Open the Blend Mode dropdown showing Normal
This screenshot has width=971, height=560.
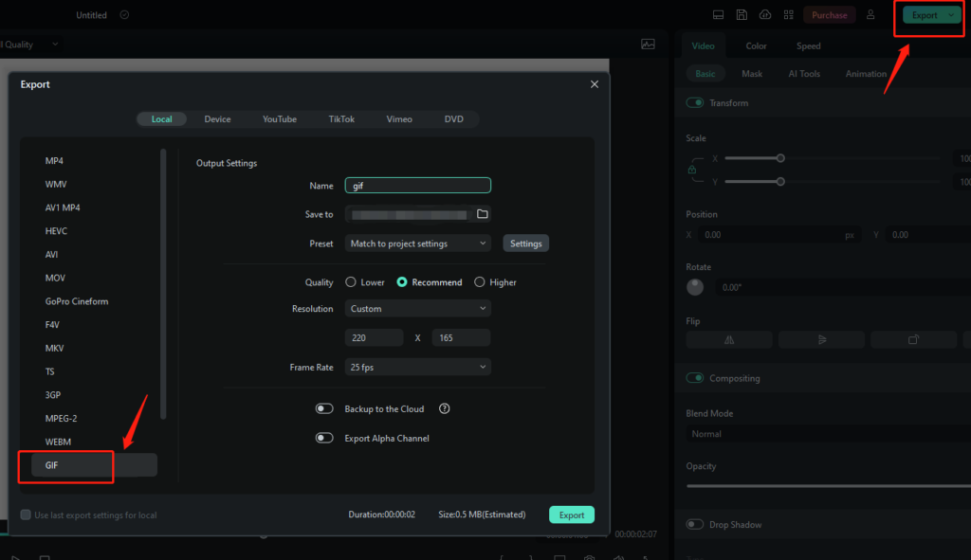click(x=825, y=433)
